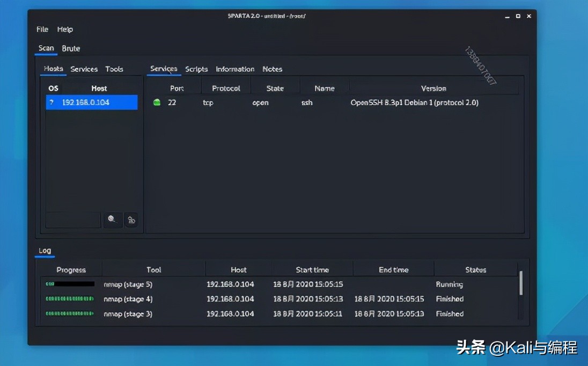Click start time 15:05:15 of stage 5
This screenshot has width=588, height=366.
[308, 284]
